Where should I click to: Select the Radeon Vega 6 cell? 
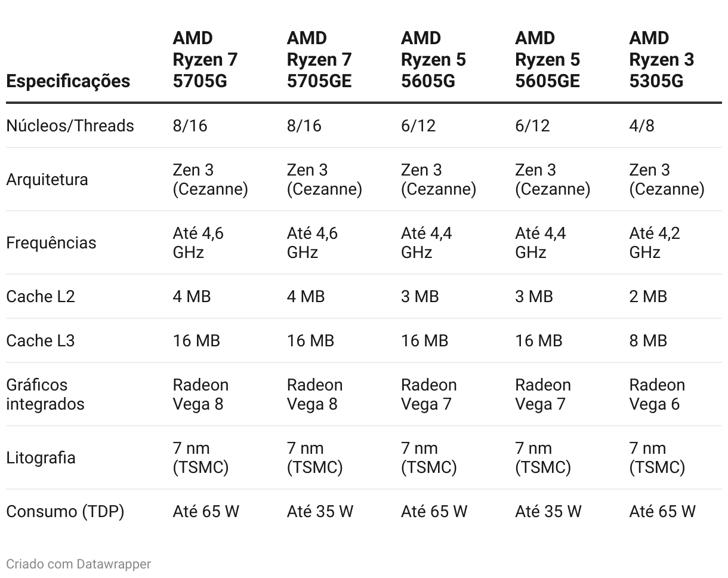(657, 394)
